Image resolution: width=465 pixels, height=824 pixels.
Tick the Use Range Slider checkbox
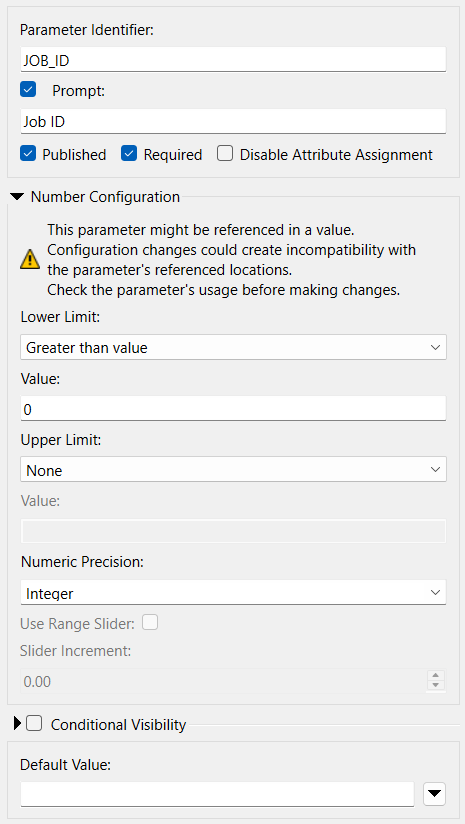(151, 623)
